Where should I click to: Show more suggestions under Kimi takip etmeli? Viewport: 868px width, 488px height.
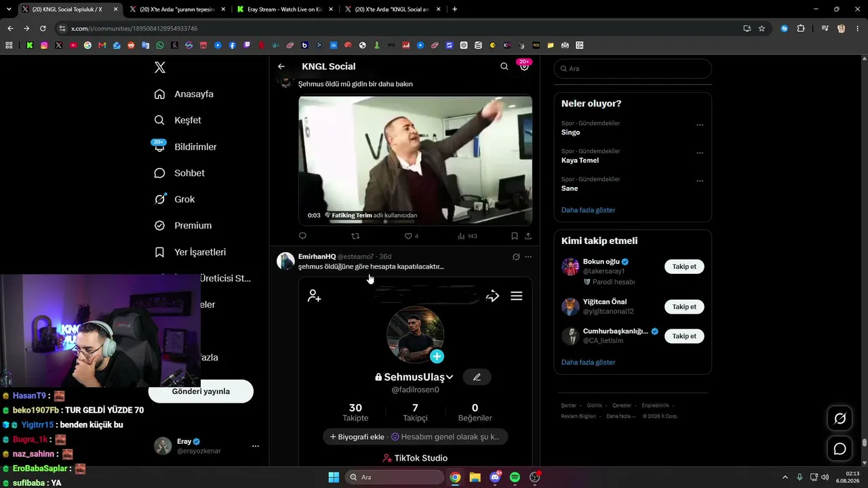[x=588, y=362]
